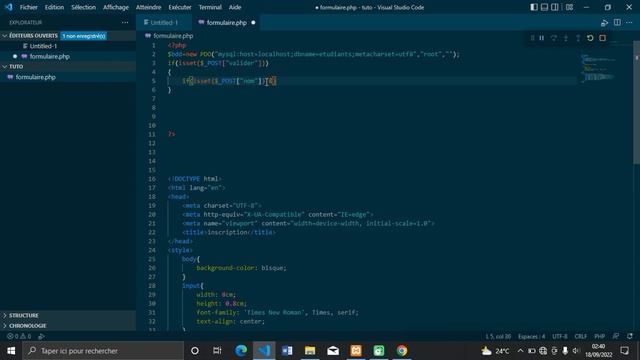Pause the debug session
Screen dimensions: 640x360
pos(542,38)
